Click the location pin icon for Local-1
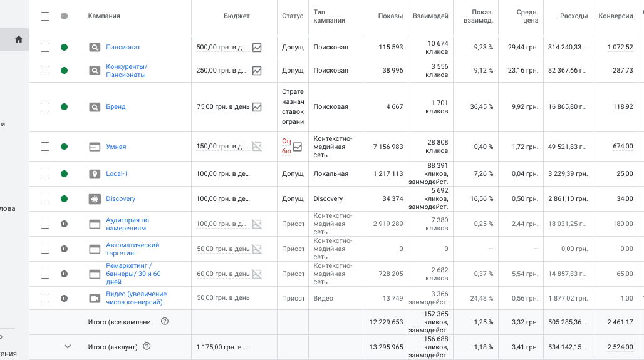 [95, 174]
